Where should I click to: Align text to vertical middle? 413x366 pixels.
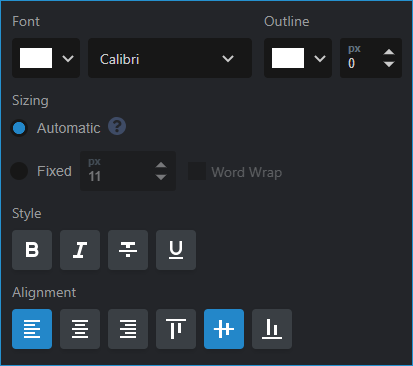pos(224,329)
